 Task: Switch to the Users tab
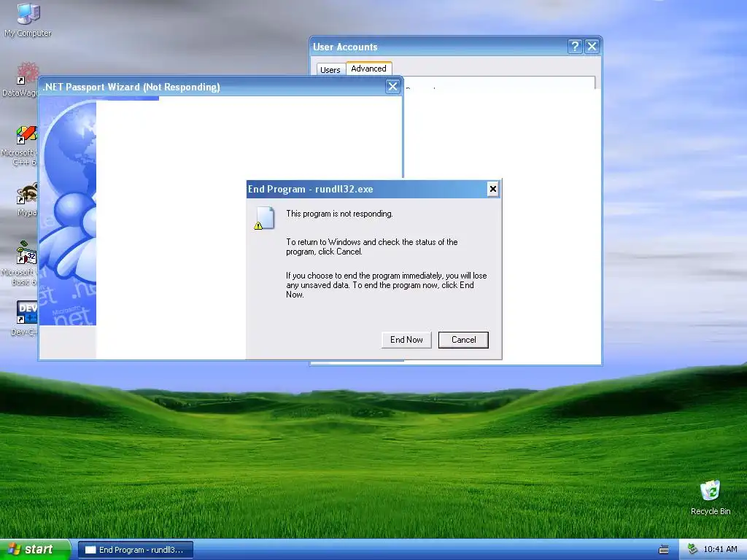[330, 69]
